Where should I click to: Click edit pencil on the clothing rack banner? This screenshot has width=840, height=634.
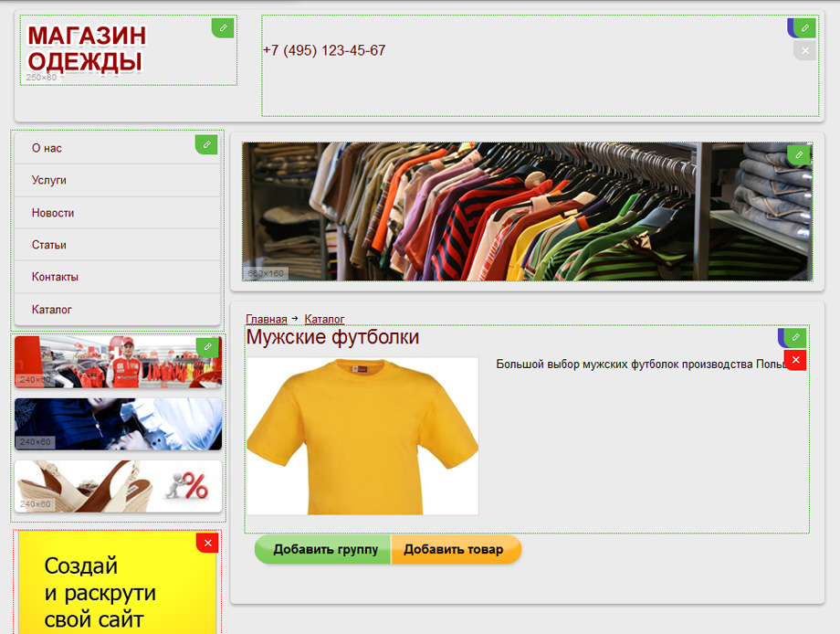tap(799, 155)
